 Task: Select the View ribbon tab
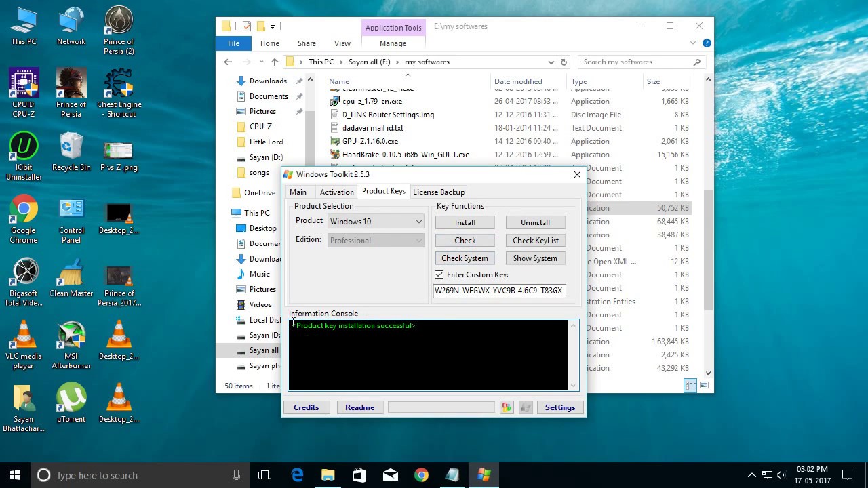(x=342, y=43)
